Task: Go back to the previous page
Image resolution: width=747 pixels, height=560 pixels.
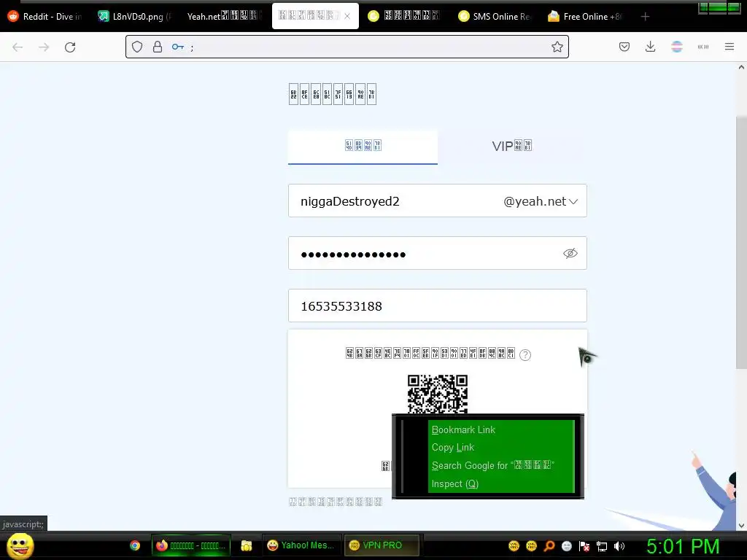Action: coord(18,47)
